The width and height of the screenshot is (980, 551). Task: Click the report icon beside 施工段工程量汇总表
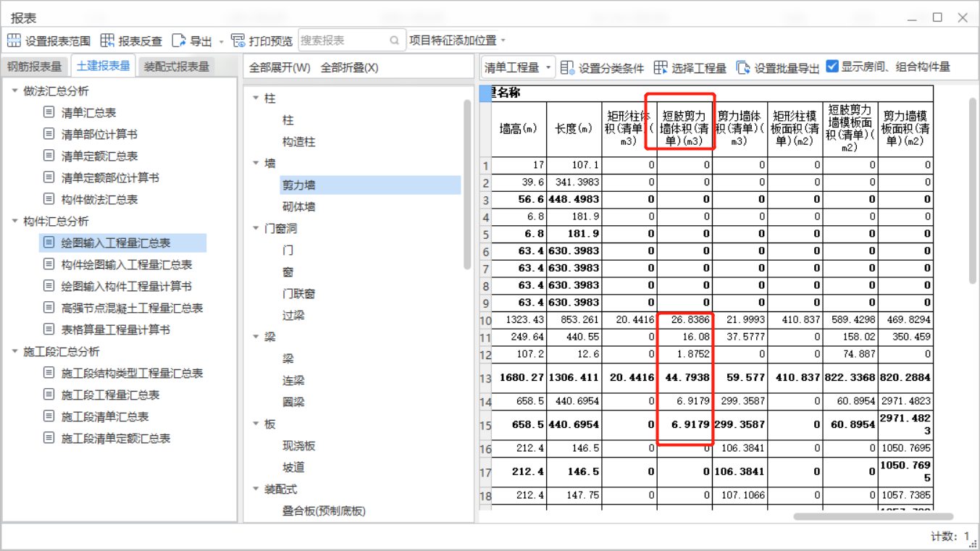click(x=49, y=395)
